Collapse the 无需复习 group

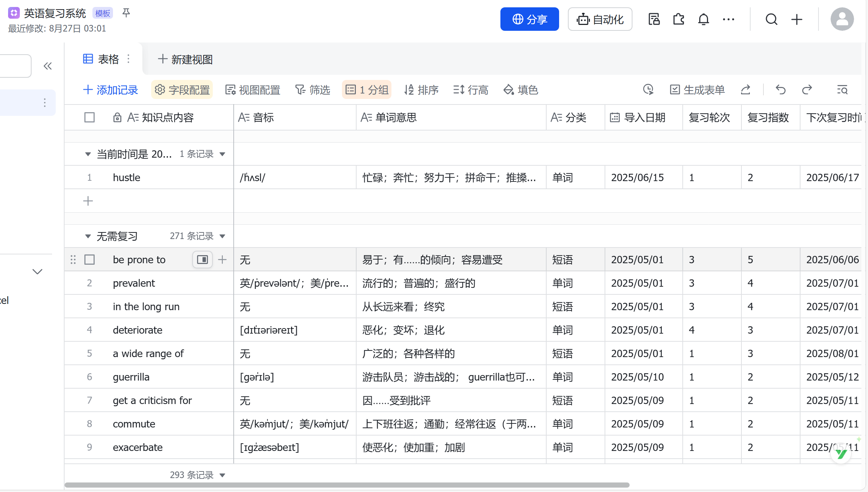(88, 236)
